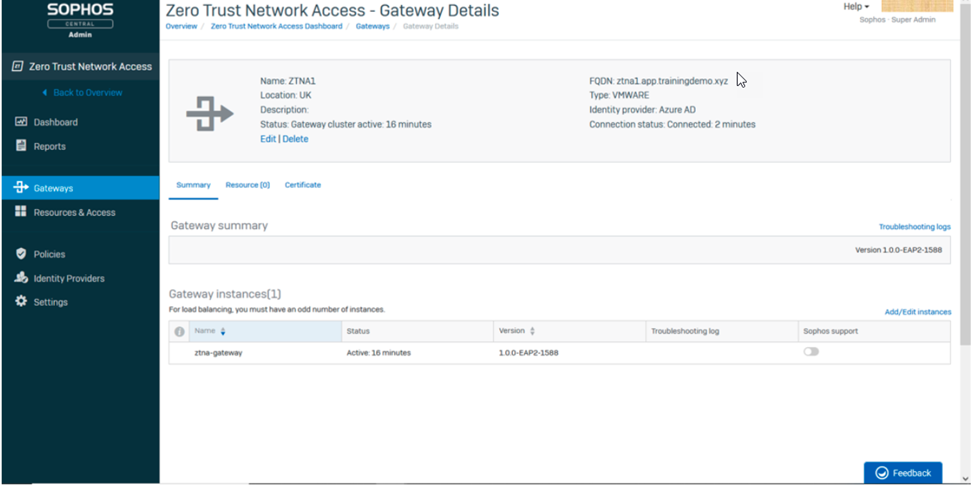The height and width of the screenshot is (486, 975).
Task: Click the 'Gateway cluster active: 16 minutes' status text
Action: pos(346,124)
